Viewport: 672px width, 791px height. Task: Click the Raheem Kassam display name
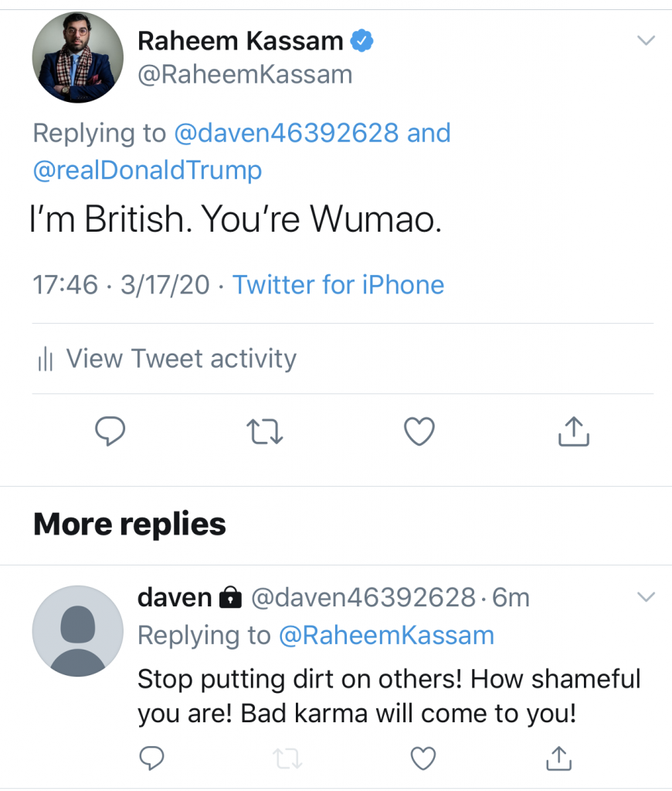point(240,41)
